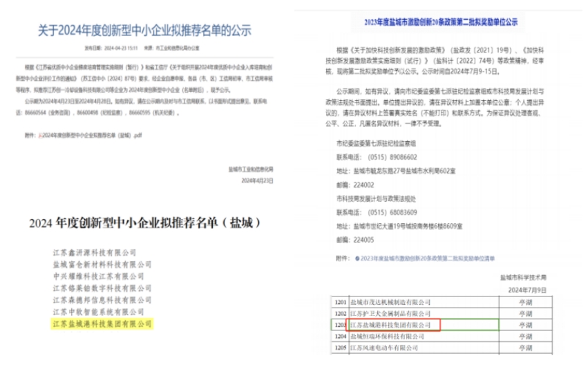Click the blue bullet icon before the right attachment
The width and height of the screenshot is (588, 387).
[x=355, y=258]
